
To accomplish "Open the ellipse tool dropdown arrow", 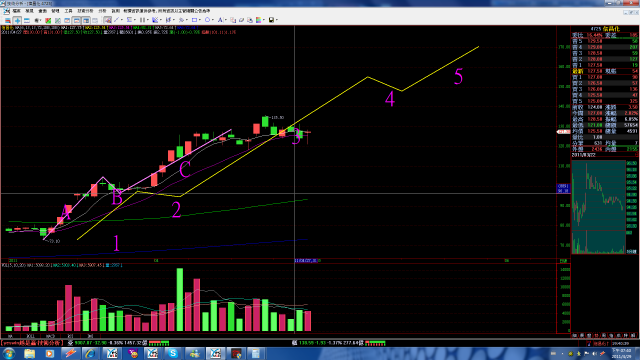I will (x=213, y=20).
